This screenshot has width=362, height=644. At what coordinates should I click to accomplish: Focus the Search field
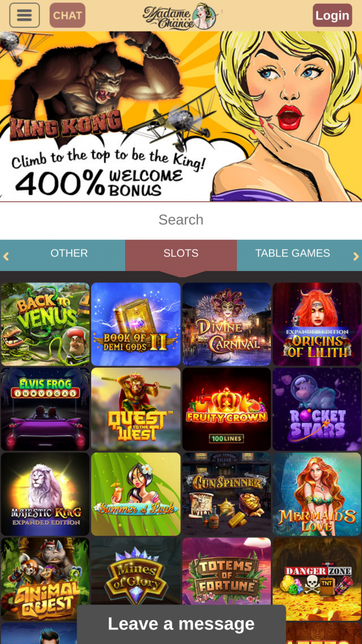pyautogui.click(x=181, y=219)
